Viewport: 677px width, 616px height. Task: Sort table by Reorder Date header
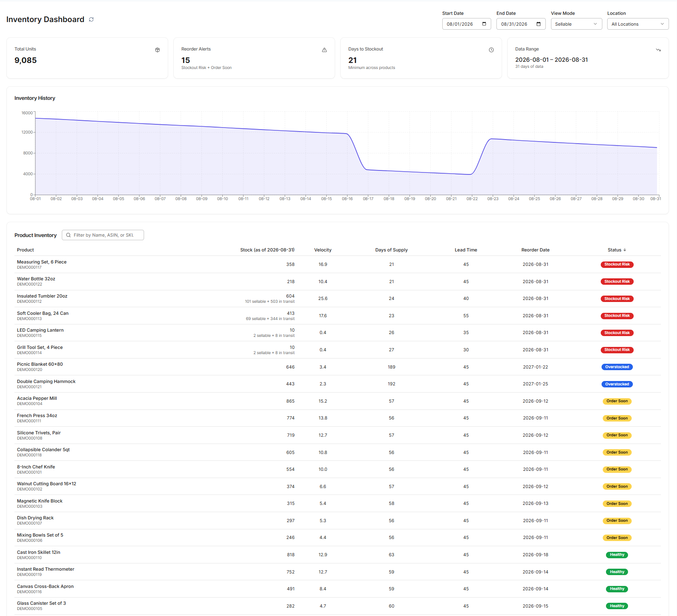[535, 250]
